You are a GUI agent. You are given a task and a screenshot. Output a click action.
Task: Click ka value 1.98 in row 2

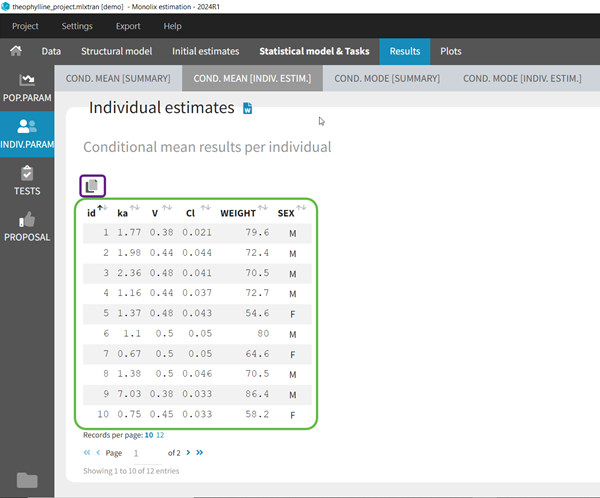(x=129, y=253)
